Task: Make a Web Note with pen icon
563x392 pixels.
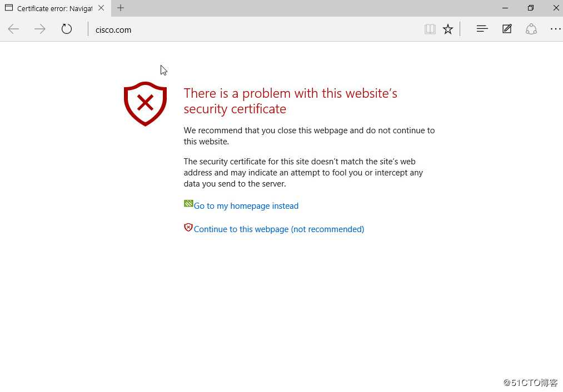Action: point(507,29)
